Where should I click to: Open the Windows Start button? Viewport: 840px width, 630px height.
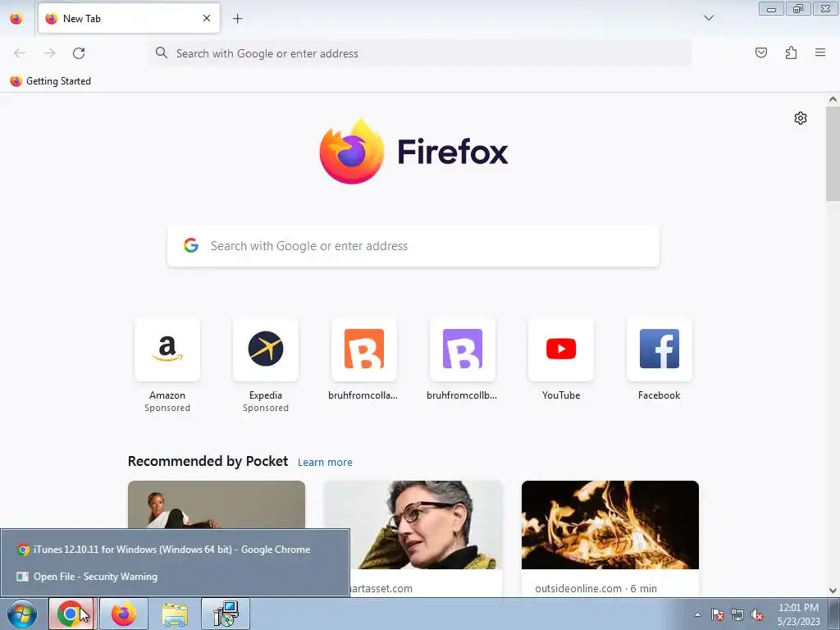tap(22, 614)
